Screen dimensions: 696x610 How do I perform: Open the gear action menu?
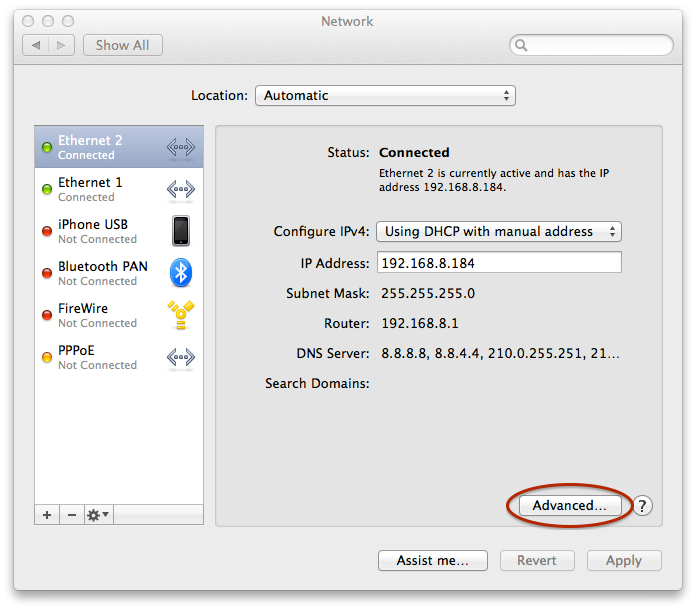coord(99,515)
